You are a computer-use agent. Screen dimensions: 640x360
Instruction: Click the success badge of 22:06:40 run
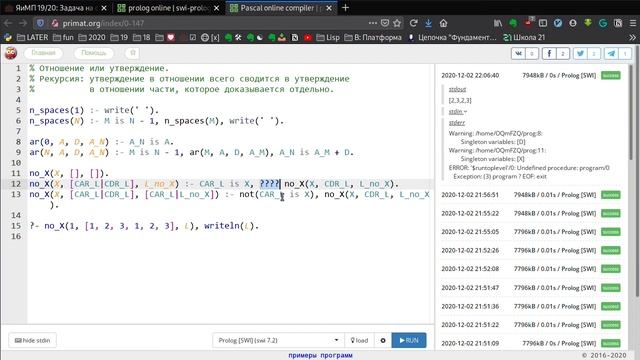tap(611, 76)
